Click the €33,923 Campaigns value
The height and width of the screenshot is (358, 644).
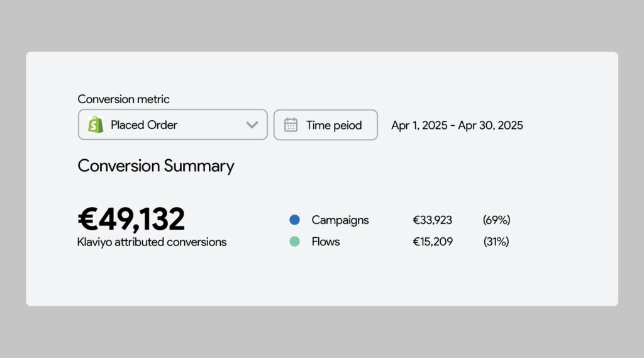(x=433, y=220)
